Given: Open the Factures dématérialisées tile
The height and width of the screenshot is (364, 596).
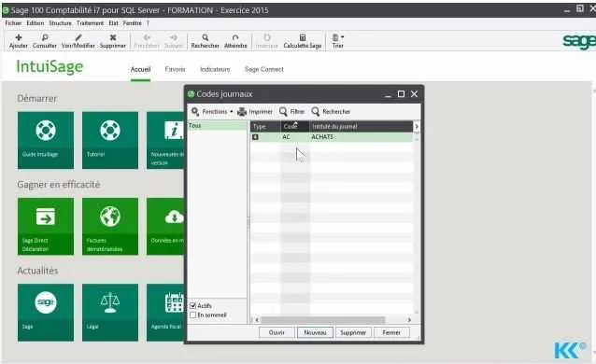Looking at the screenshot, I should [110, 226].
